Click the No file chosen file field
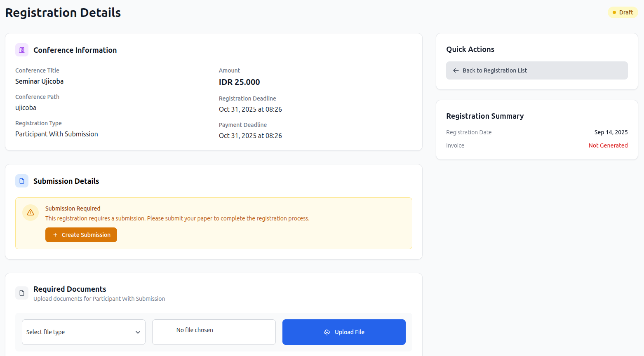 [x=214, y=332]
